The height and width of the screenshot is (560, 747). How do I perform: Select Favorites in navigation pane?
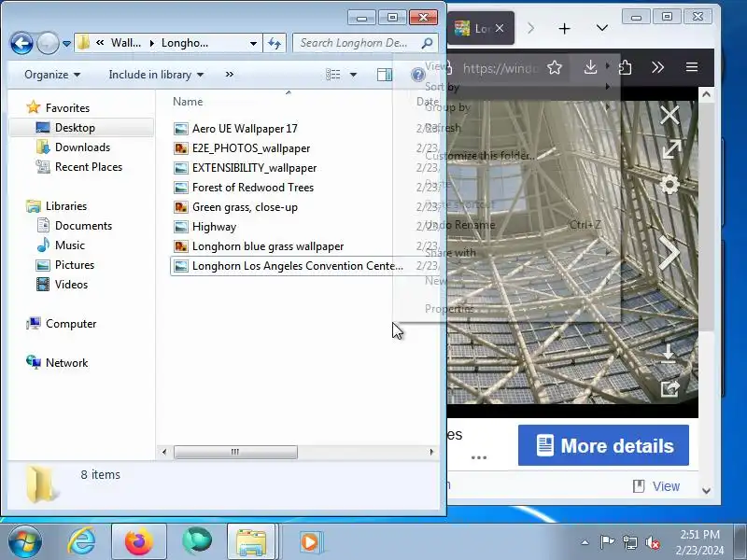(67, 108)
